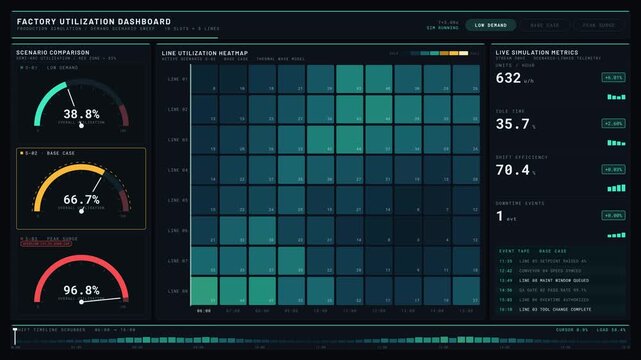Select the LOW DEMAND scenario pill
This screenshot has height=360, width=641.
(x=491, y=25)
